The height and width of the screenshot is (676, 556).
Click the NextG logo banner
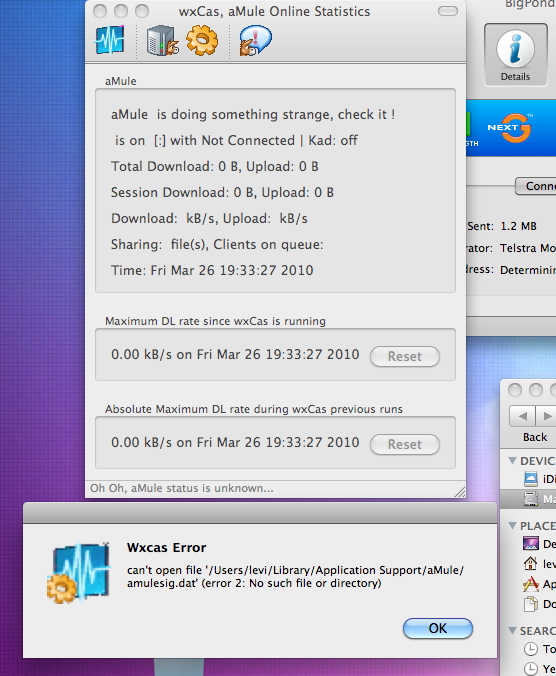coord(510,128)
